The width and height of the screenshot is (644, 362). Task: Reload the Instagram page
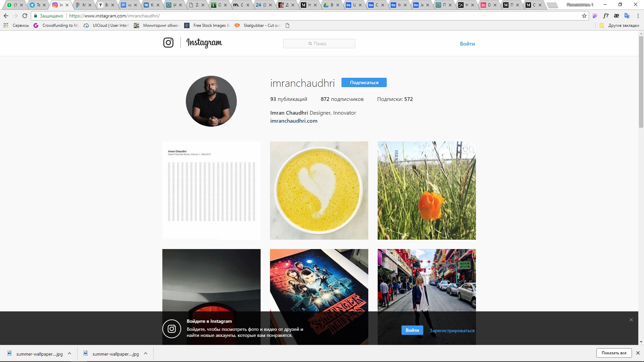point(25,16)
